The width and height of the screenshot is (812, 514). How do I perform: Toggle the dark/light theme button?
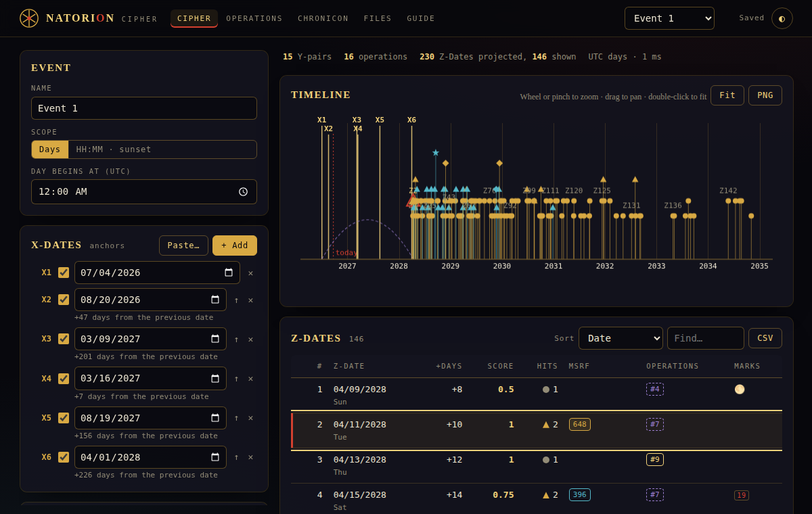[782, 18]
